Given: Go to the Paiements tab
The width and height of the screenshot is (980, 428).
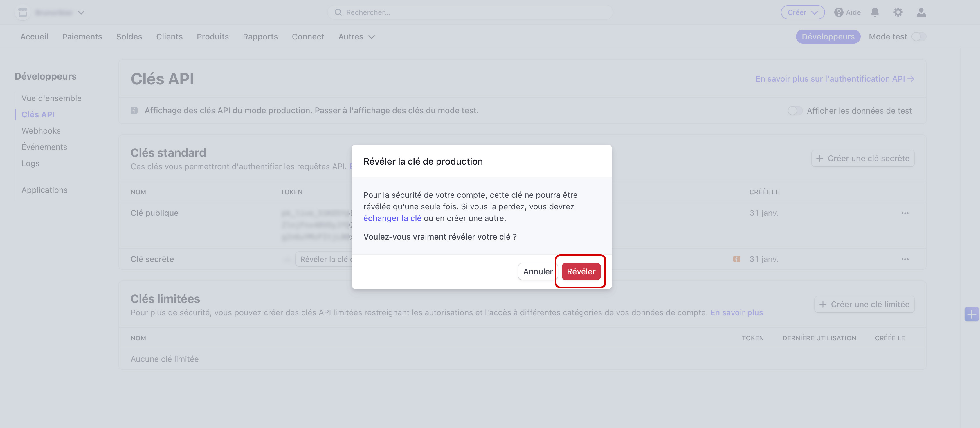Looking at the screenshot, I should (82, 37).
